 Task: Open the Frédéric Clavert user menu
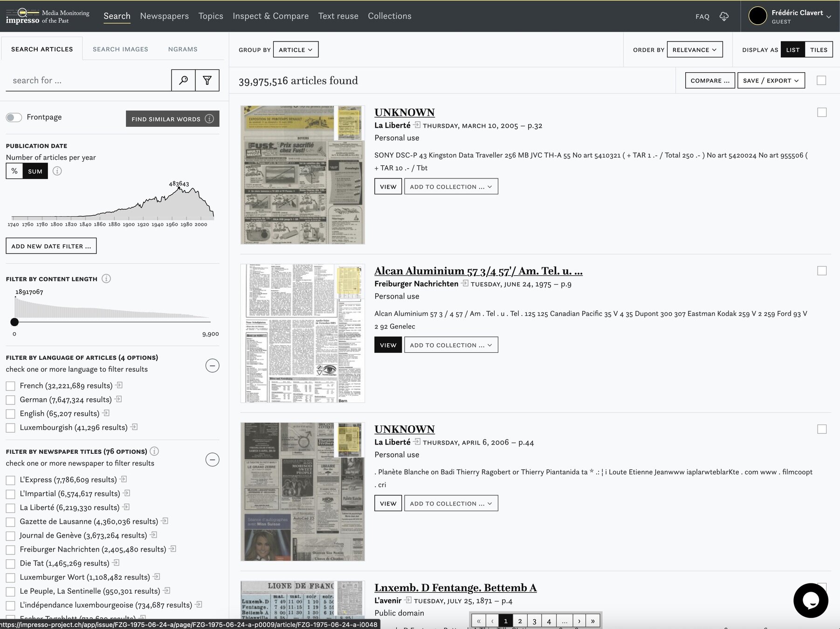[790, 16]
